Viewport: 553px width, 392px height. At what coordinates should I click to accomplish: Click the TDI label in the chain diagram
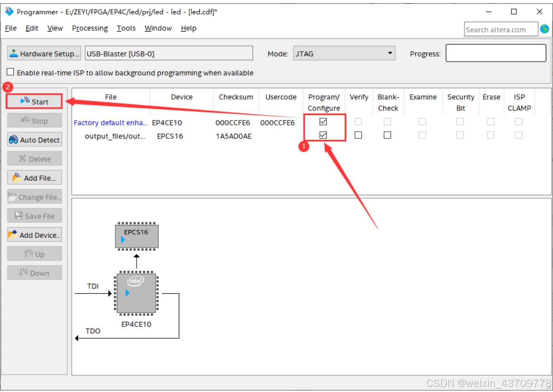tap(93, 286)
